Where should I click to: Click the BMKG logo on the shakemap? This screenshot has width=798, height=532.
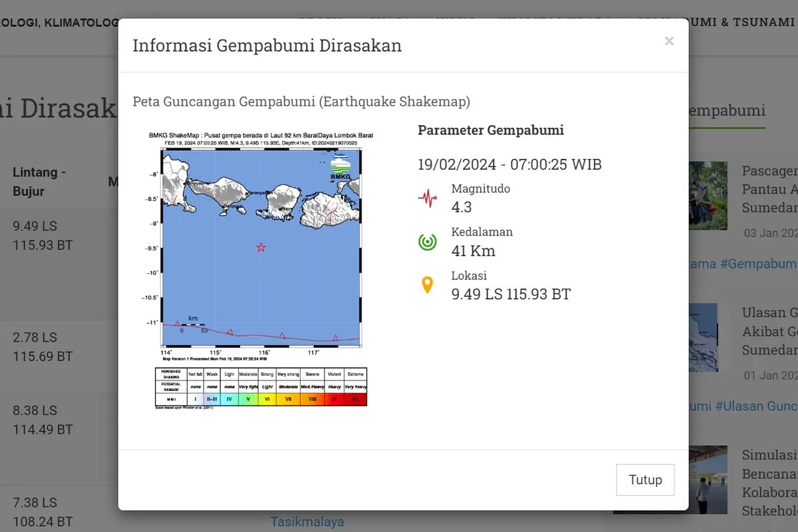click(x=340, y=168)
